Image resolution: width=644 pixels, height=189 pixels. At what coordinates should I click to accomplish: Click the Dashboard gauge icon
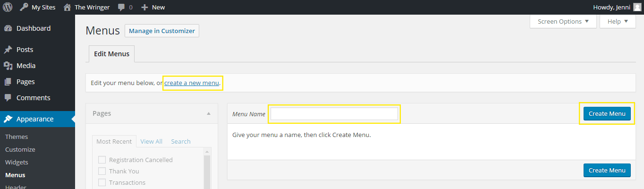tap(8, 28)
